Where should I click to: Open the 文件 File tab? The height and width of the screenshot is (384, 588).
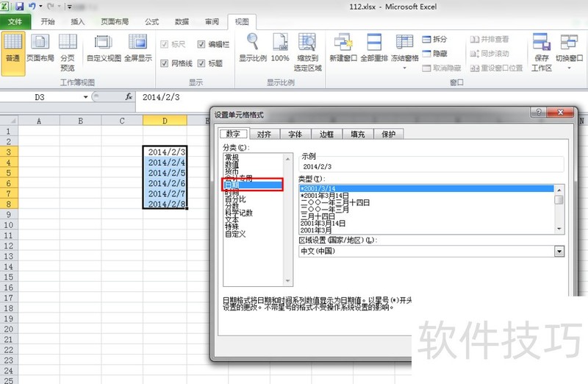(x=15, y=22)
